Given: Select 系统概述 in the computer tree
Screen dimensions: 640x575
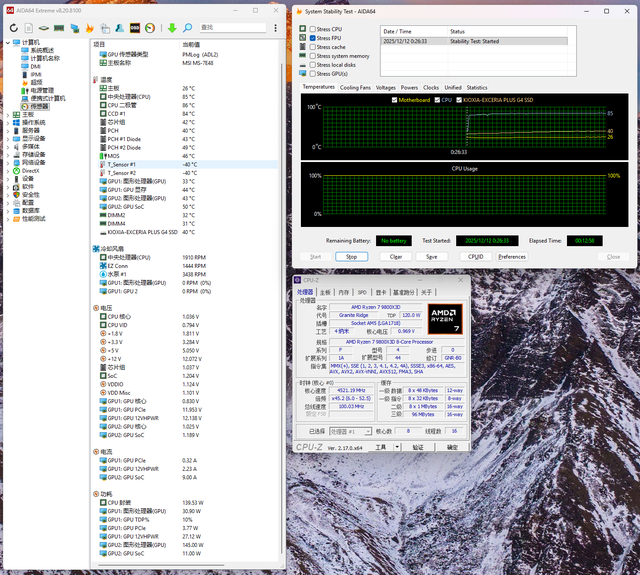Looking at the screenshot, I should click(x=42, y=50).
